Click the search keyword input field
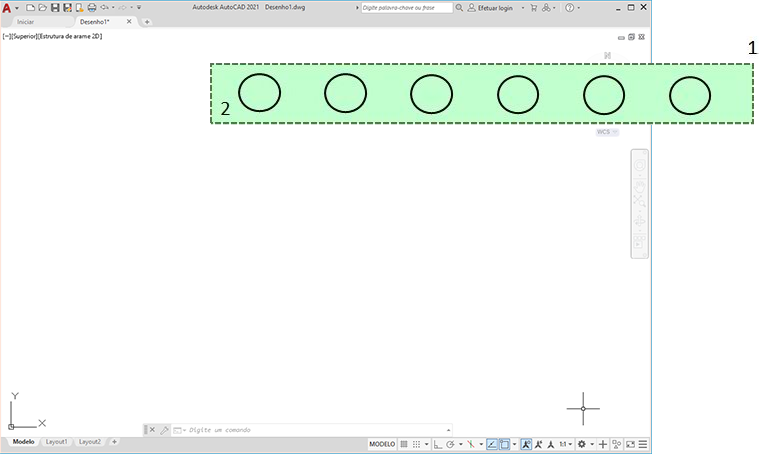 (407, 8)
